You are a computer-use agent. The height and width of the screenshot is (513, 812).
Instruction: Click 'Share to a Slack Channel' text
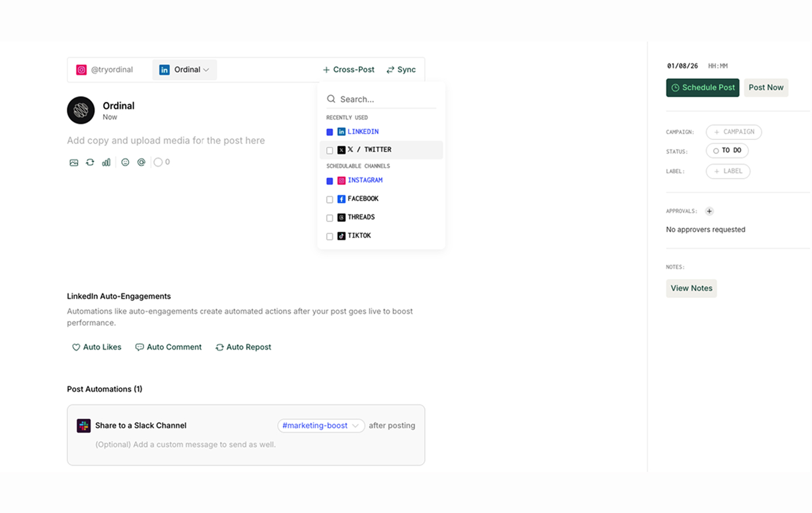pos(141,426)
